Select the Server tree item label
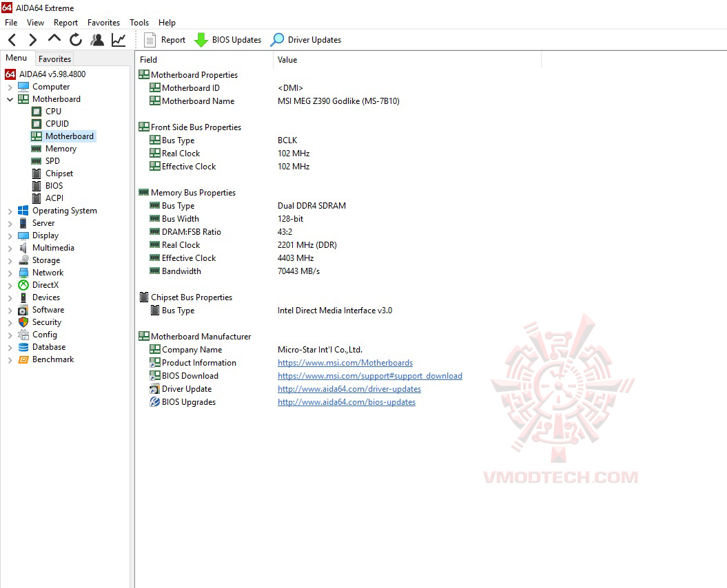 [x=43, y=223]
